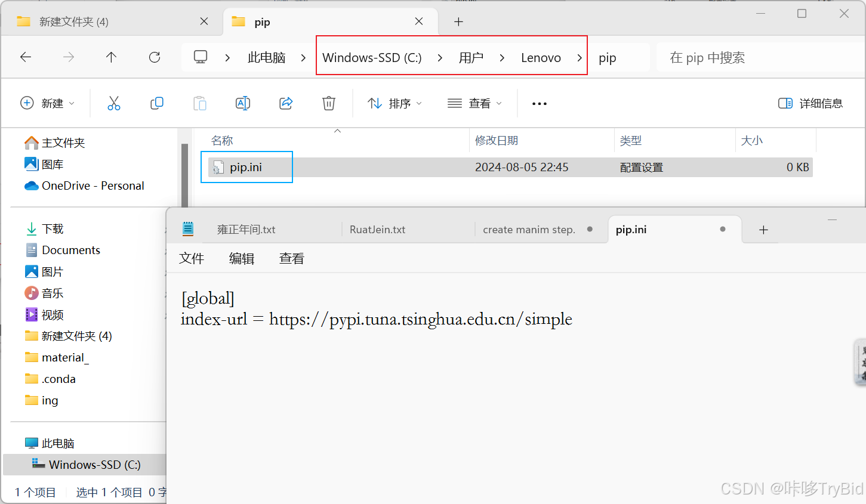This screenshot has width=866, height=504.
Task: Select Windows-SSD (C:) in navigation tree
Action: point(86,465)
